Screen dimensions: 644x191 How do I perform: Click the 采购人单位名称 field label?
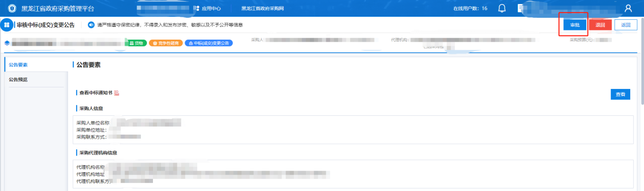[x=93, y=123]
